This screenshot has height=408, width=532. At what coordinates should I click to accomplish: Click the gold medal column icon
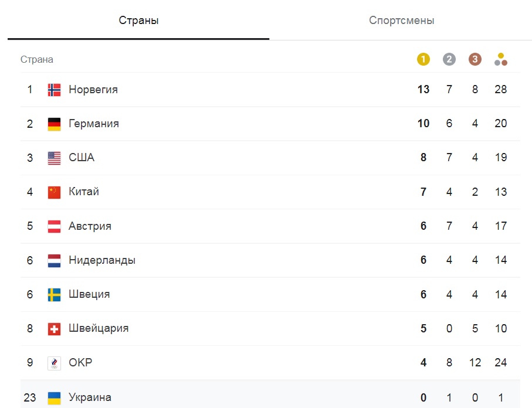point(422,59)
